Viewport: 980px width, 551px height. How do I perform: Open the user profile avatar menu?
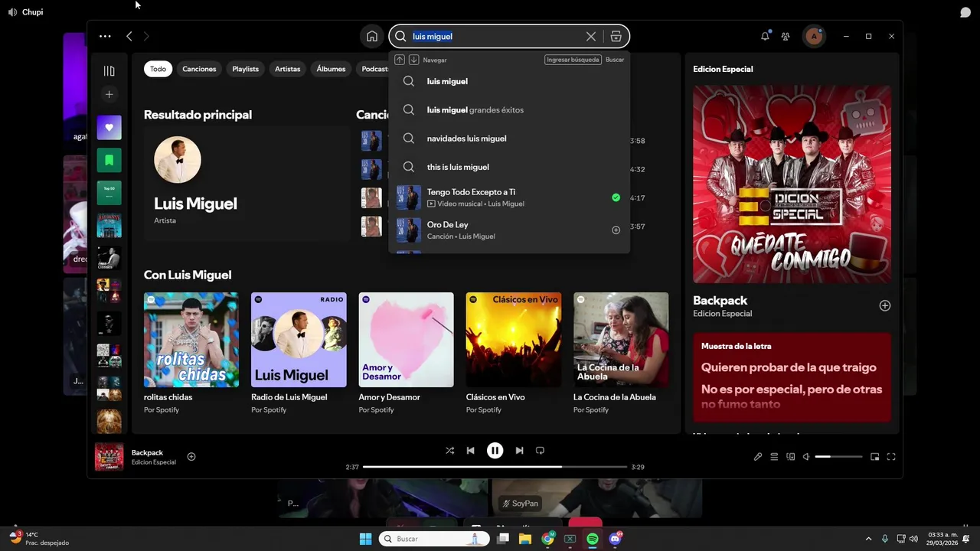click(x=814, y=36)
